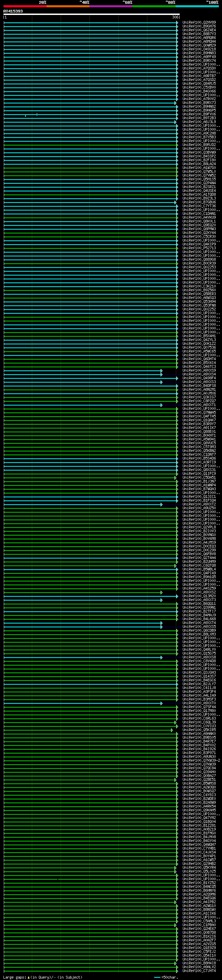Image resolution: width=222 pixels, height=980 pixels.
Task: Select label UniRef100_A8J3L9
Action: point(199,122)
